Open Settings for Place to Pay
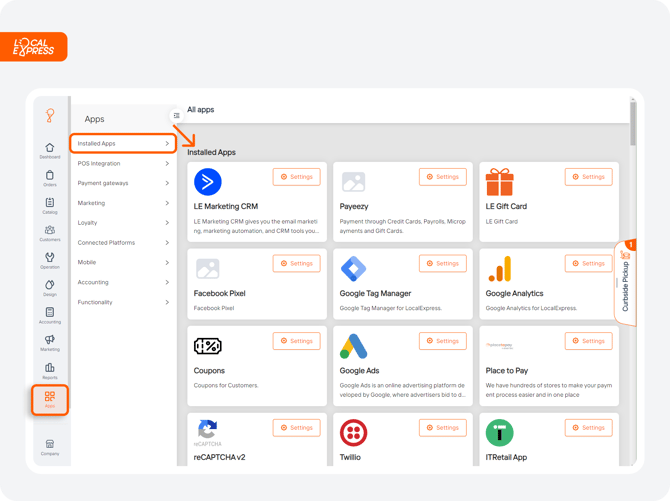Image resolution: width=670 pixels, height=501 pixels. click(x=589, y=341)
